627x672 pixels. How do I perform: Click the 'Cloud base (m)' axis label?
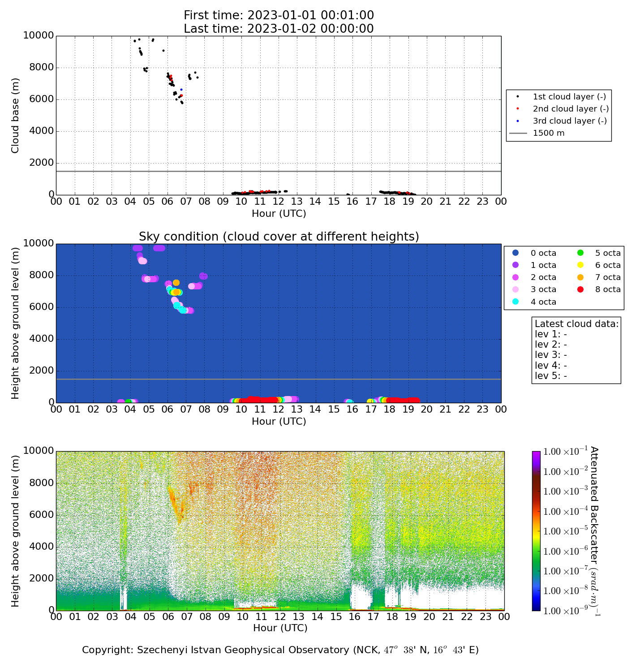pos(16,115)
